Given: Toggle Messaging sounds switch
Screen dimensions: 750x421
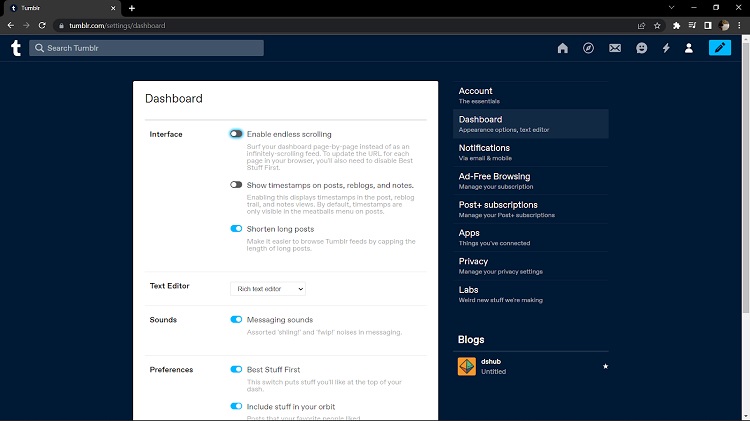Looking at the screenshot, I should (x=236, y=319).
